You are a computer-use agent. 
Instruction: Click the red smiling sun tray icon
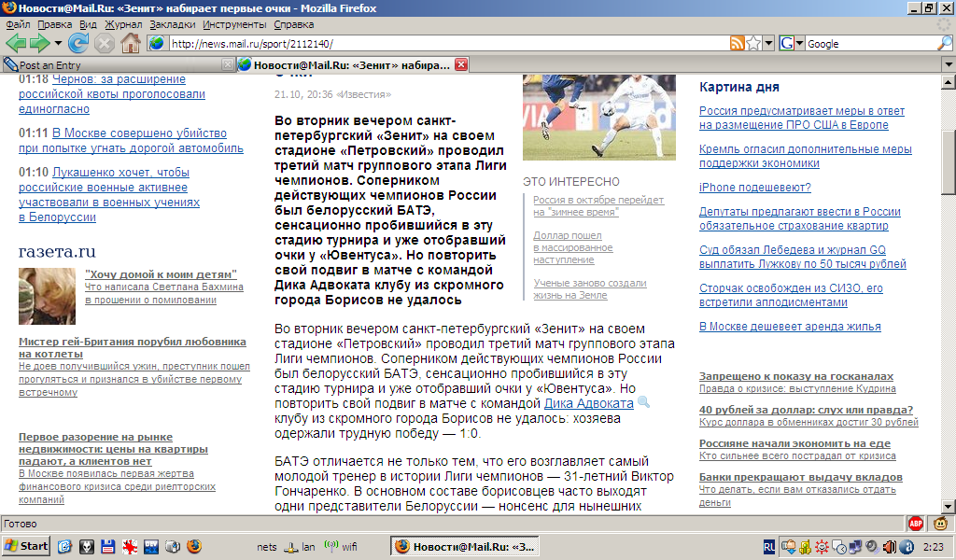(x=822, y=547)
